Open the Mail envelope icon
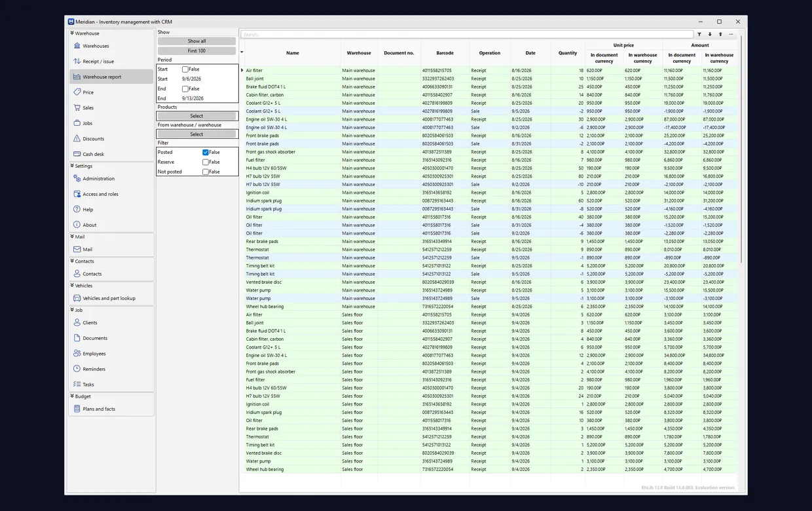This screenshot has width=812, height=511. coord(77,249)
